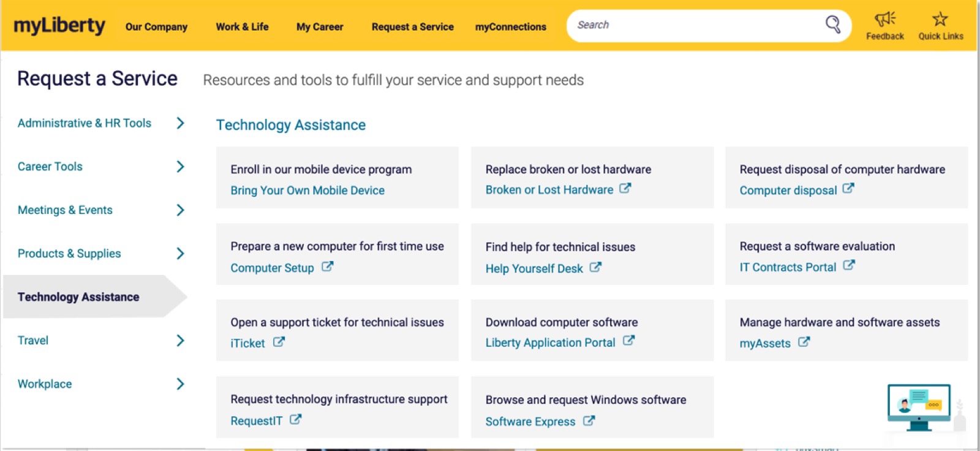
Task: Open the Software Express link
Action: pos(530,422)
